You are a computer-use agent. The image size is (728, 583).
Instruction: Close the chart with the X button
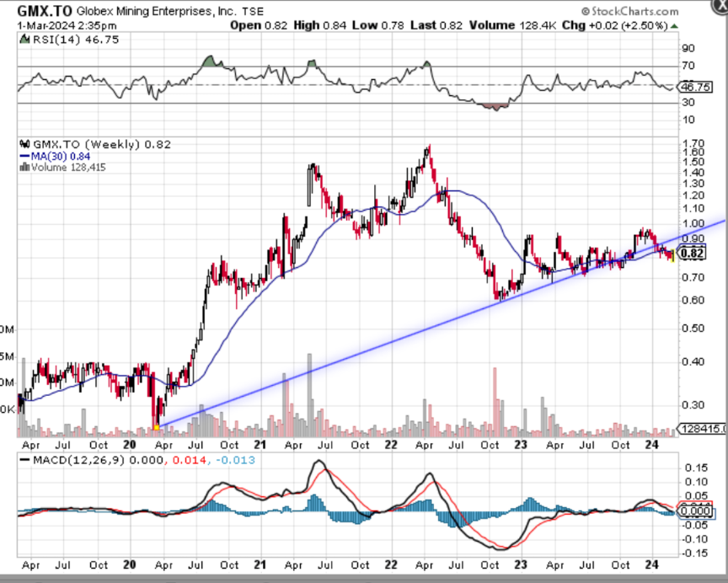click(720, 7)
